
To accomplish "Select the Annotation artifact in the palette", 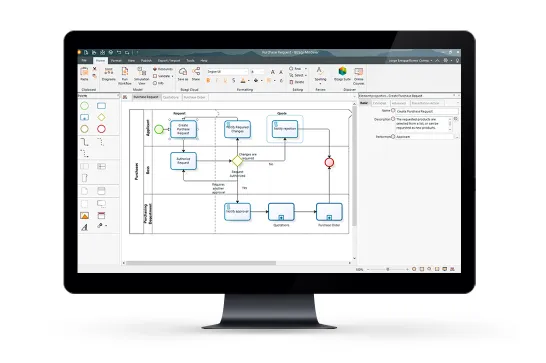I will [101, 203].
